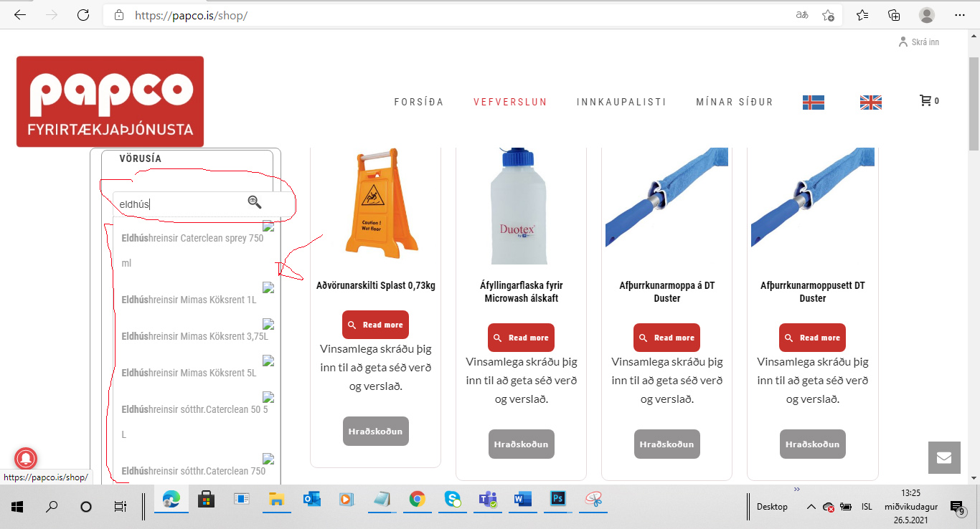Open Skype from the taskbar
This screenshot has width=980, height=529.
pos(453,500)
